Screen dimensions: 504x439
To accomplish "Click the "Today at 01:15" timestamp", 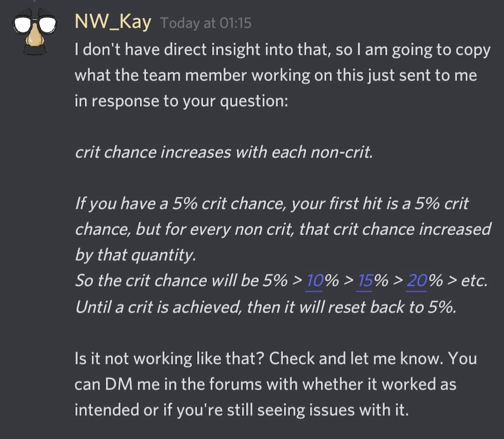I will (206, 23).
